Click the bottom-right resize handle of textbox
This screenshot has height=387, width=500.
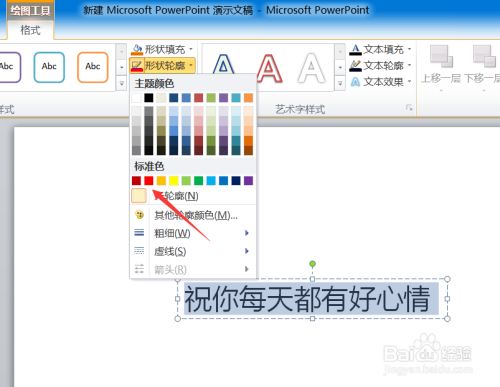click(x=447, y=319)
